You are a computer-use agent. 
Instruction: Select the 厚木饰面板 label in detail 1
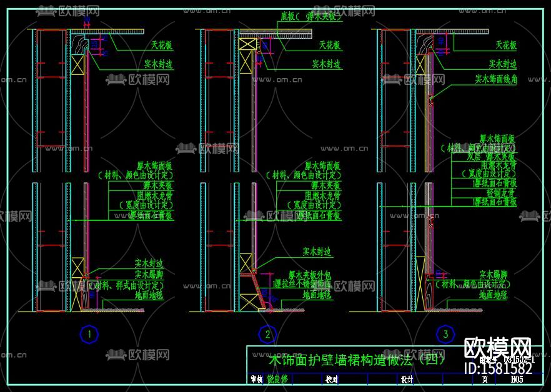pyautogui.click(x=155, y=165)
